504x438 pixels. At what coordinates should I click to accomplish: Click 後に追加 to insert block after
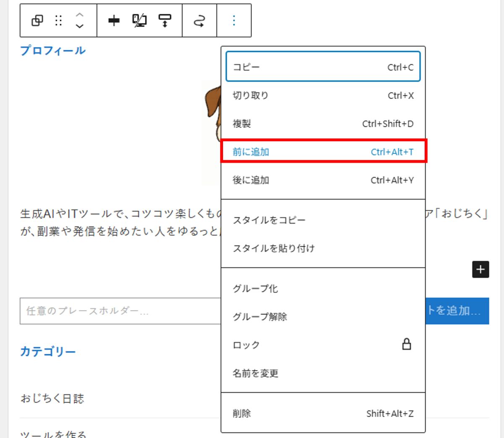tap(323, 180)
